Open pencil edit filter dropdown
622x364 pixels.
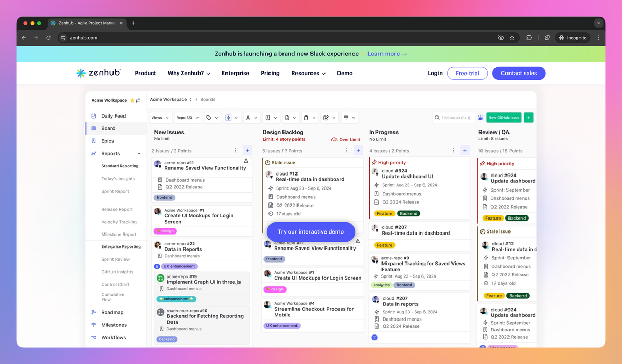click(x=329, y=118)
